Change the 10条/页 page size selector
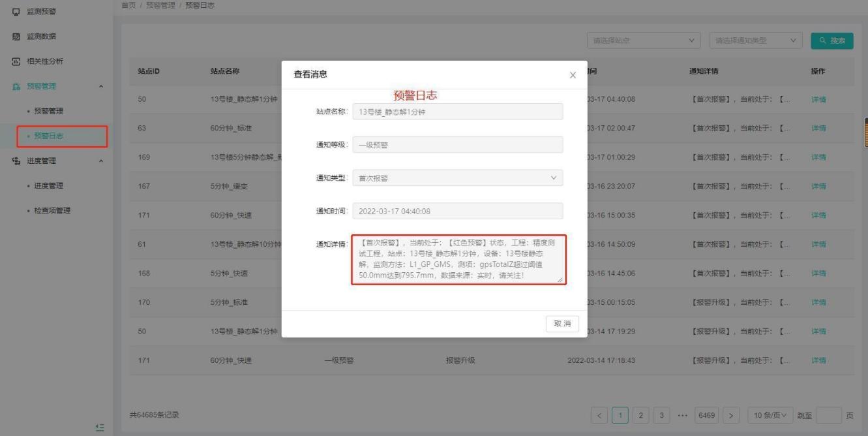 [x=770, y=415]
